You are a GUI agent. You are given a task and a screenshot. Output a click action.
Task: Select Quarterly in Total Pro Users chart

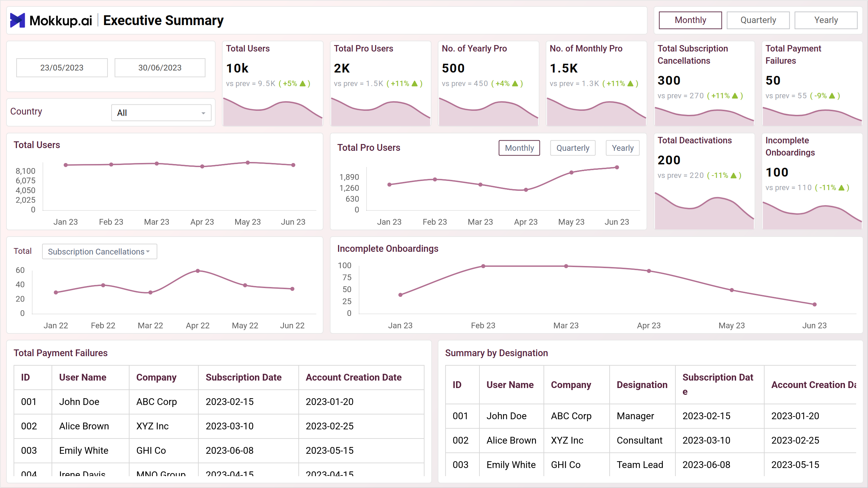click(573, 148)
